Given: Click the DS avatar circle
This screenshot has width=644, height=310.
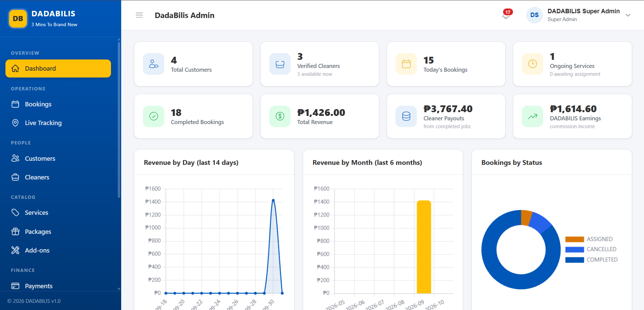Looking at the screenshot, I should pyautogui.click(x=534, y=15).
